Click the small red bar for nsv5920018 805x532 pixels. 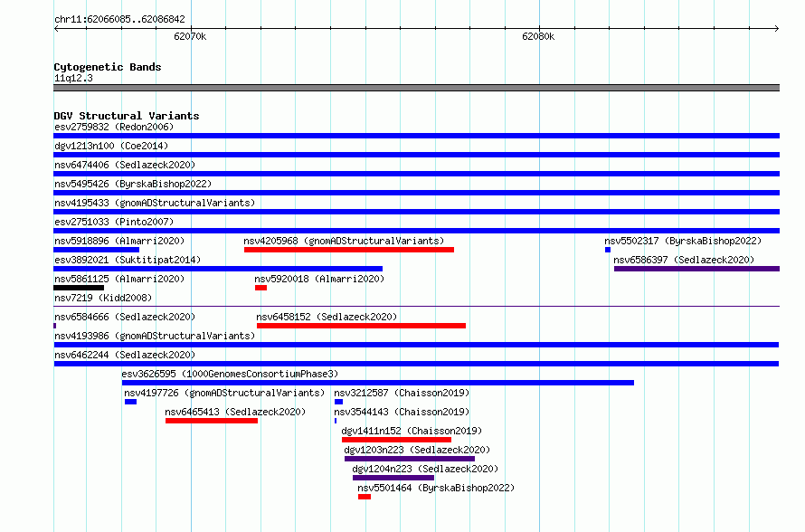pyautogui.click(x=260, y=288)
